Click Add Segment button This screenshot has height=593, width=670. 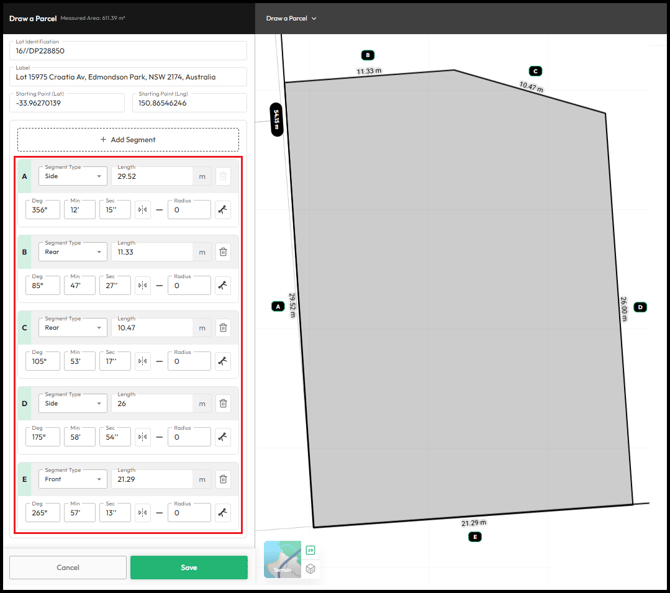tap(128, 140)
